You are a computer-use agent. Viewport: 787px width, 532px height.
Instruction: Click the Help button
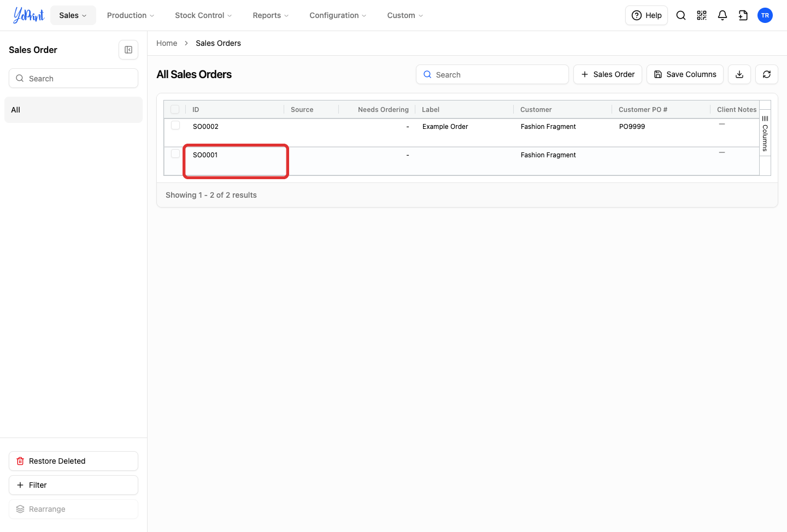[x=647, y=15]
